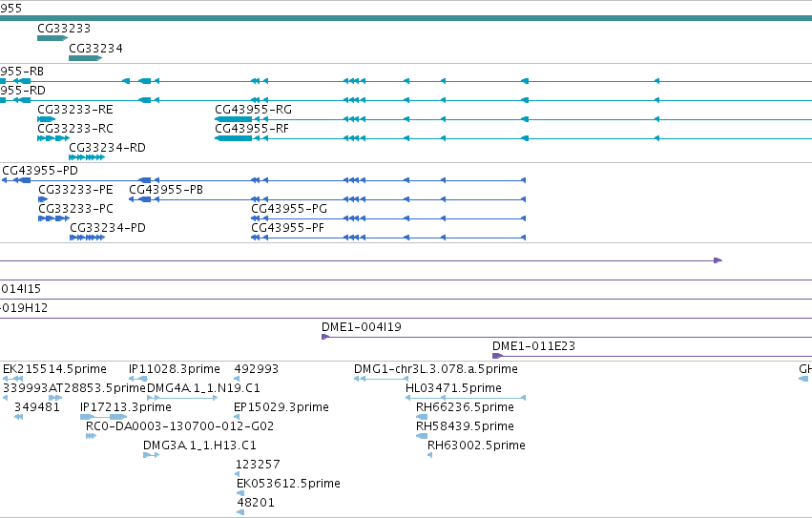Open protein CG43955-PF
Screen dimensions: 812x518
(287, 228)
